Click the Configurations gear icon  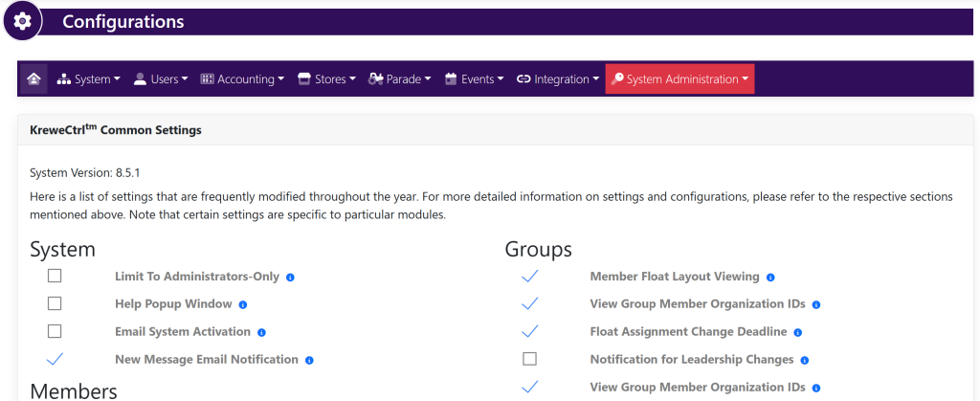coord(22,21)
